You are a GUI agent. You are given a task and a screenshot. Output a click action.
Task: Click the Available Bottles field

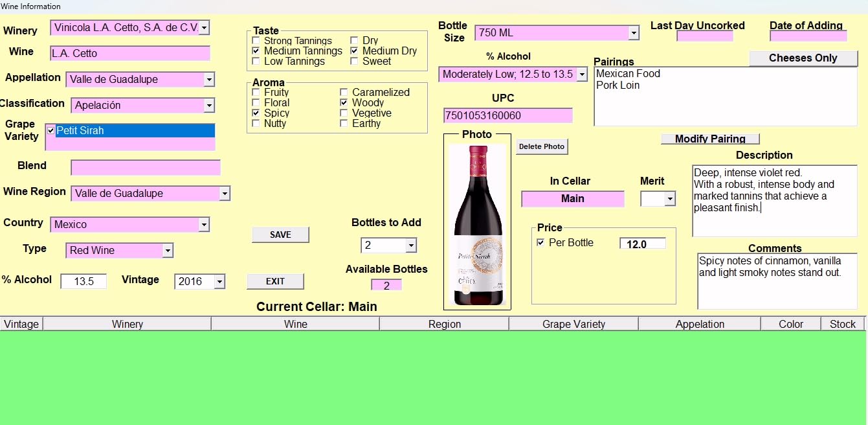click(x=386, y=285)
